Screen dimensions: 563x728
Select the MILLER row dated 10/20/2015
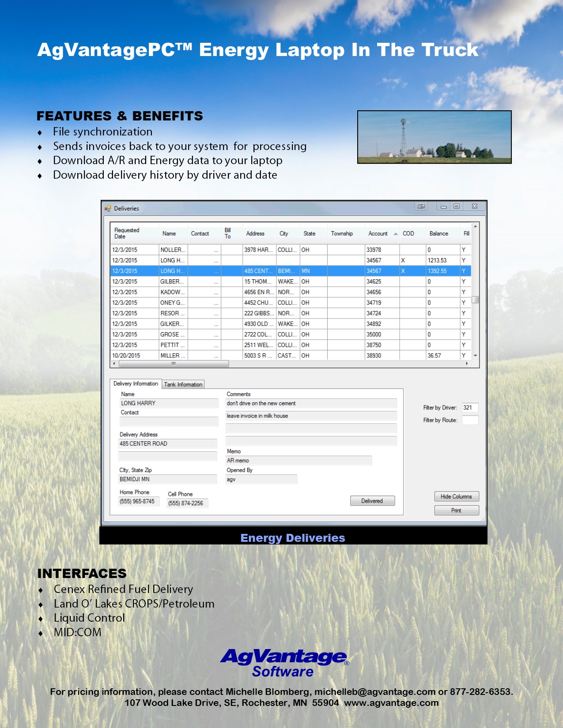click(291, 356)
